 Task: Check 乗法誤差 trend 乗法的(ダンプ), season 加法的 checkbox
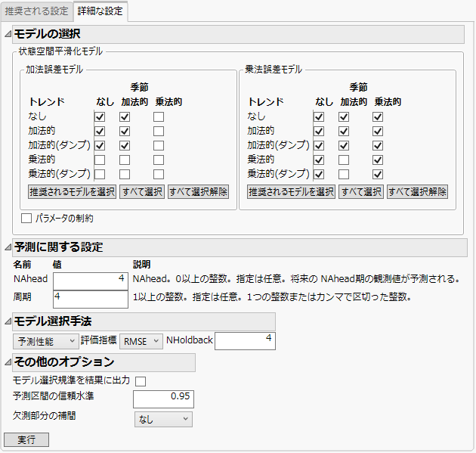(x=344, y=175)
